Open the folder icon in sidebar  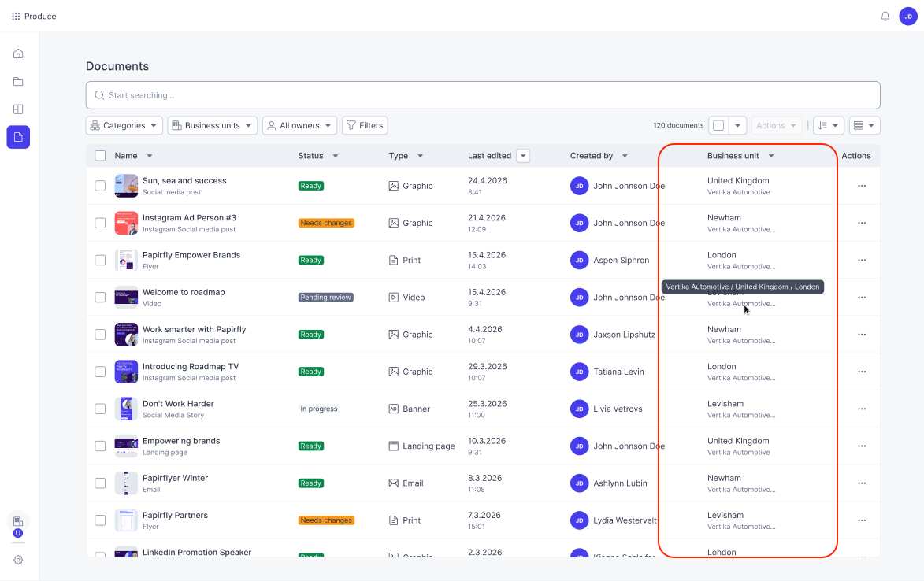pyautogui.click(x=18, y=82)
